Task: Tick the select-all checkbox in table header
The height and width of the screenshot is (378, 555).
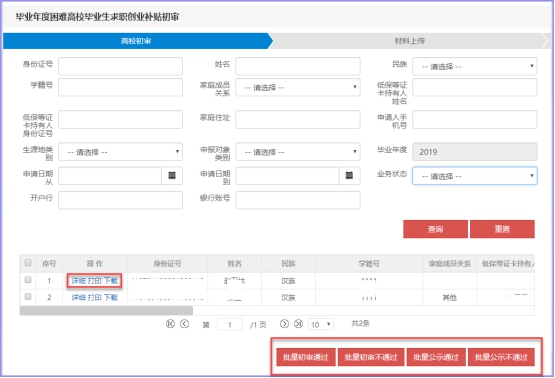Action: tap(28, 263)
